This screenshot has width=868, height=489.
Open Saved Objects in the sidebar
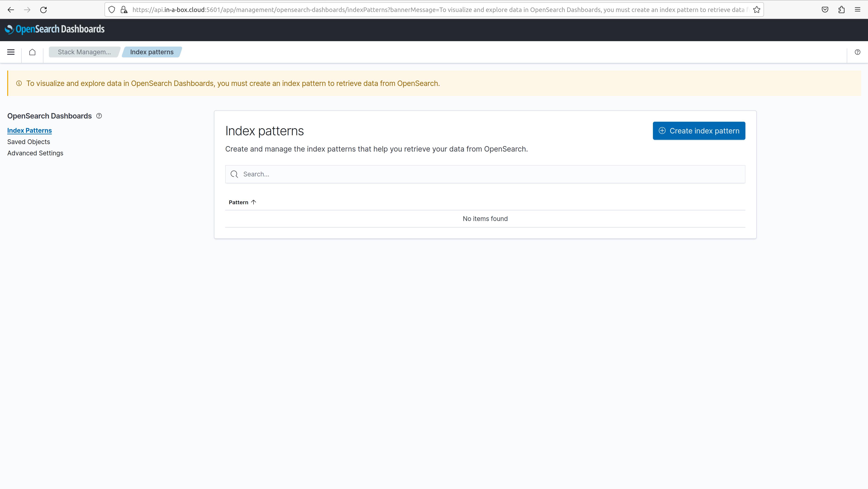pos(29,142)
